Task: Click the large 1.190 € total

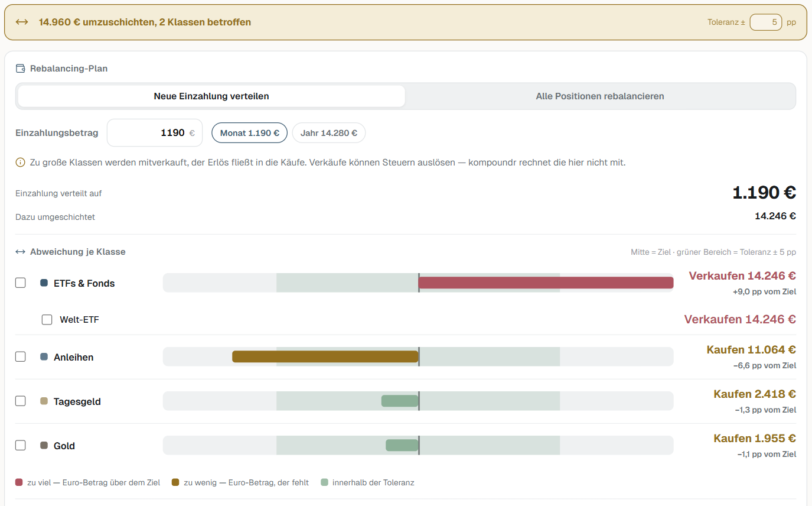Action: [x=764, y=193]
